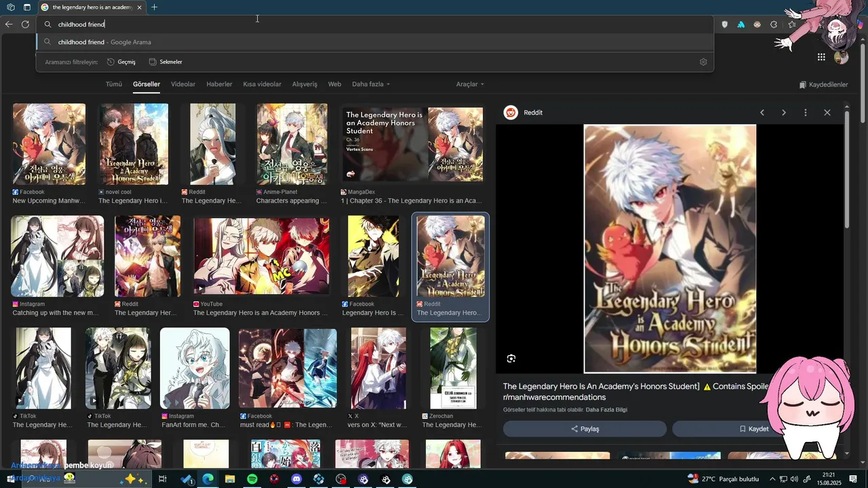
Task: Open the YouTube 'The Legendary Hero is an Academy Honors' thumbnail
Action: pos(261,256)
